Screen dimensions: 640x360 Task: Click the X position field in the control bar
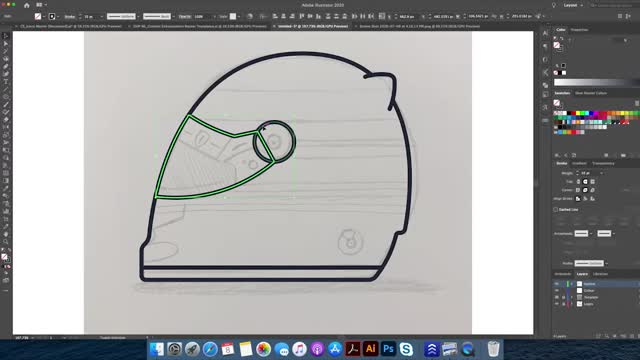coord(407,16)
